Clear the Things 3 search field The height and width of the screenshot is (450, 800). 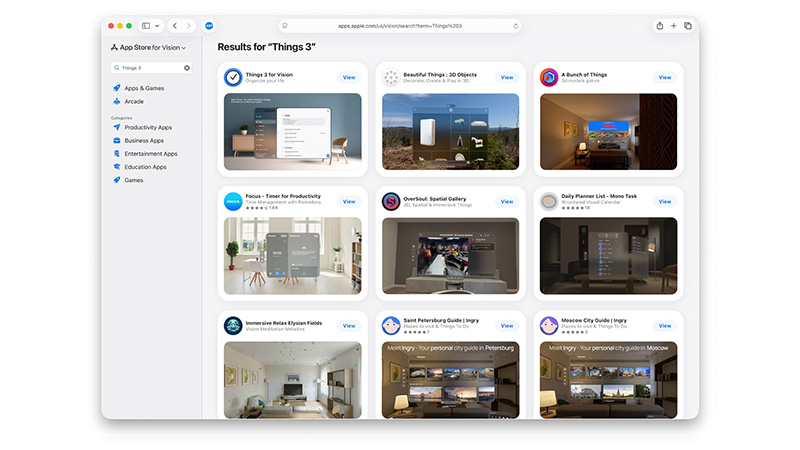(187, 68)
